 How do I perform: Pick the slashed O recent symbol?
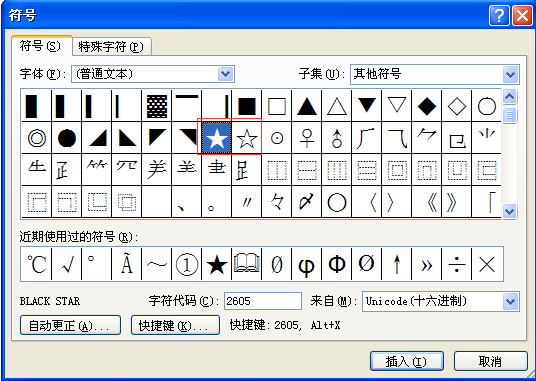(367, 264)
